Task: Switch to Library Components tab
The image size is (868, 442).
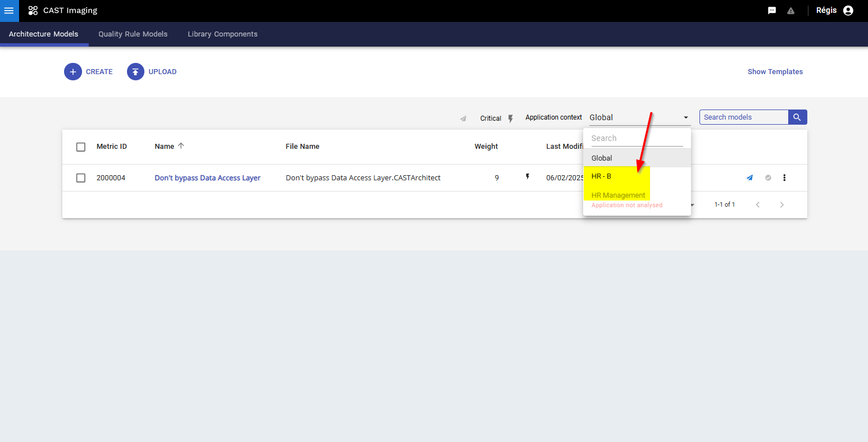Action: coord(222,34)
